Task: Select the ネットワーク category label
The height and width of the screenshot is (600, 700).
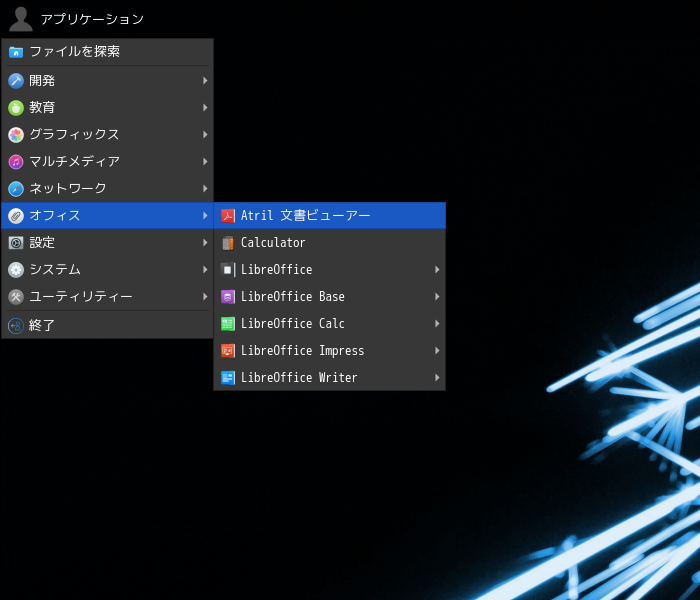Action: point(68,189)
